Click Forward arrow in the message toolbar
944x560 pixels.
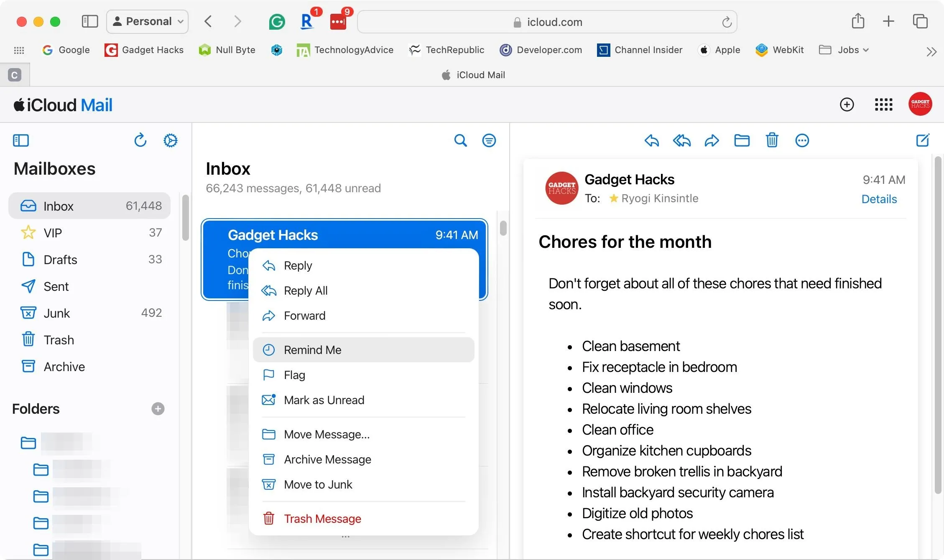712,140
